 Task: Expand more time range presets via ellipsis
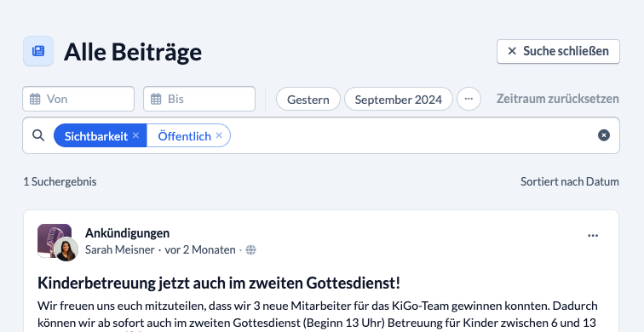(469, 99)
